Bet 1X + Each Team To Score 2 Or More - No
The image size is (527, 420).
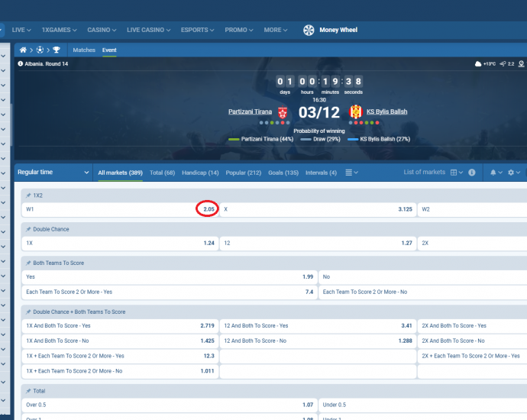click(121, 371)
